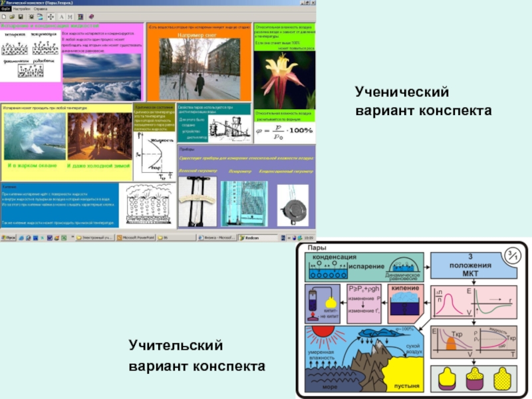Click the distiller device drawing

pos(230,129)
